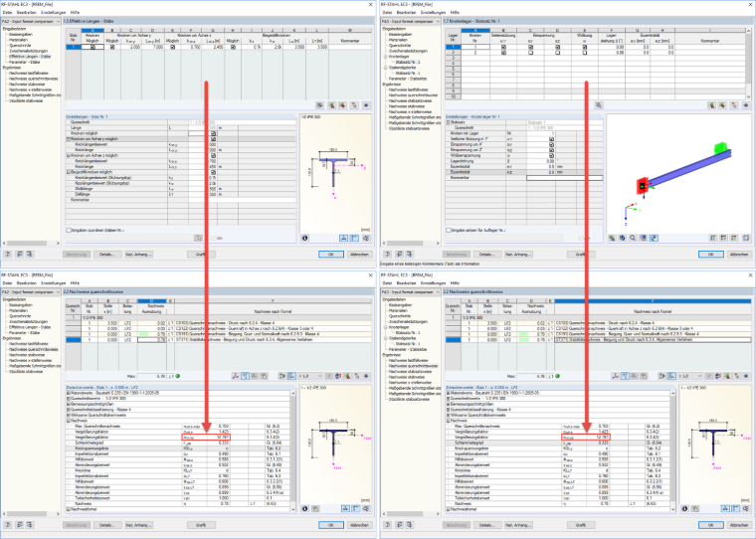Select the ST371 Stabilitätsnachweis row in the FA2 Nachweise table
The height and width of the screenshot is (539, 756).
219,339
